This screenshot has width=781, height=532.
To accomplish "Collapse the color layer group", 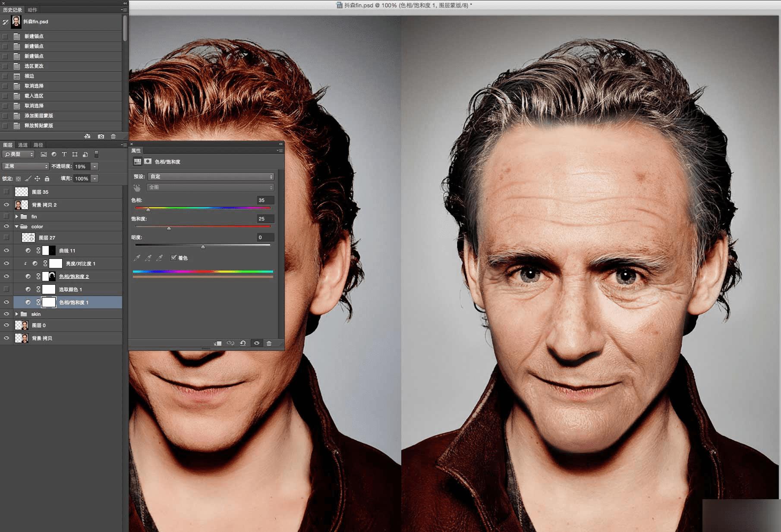I will pos(16,227).
